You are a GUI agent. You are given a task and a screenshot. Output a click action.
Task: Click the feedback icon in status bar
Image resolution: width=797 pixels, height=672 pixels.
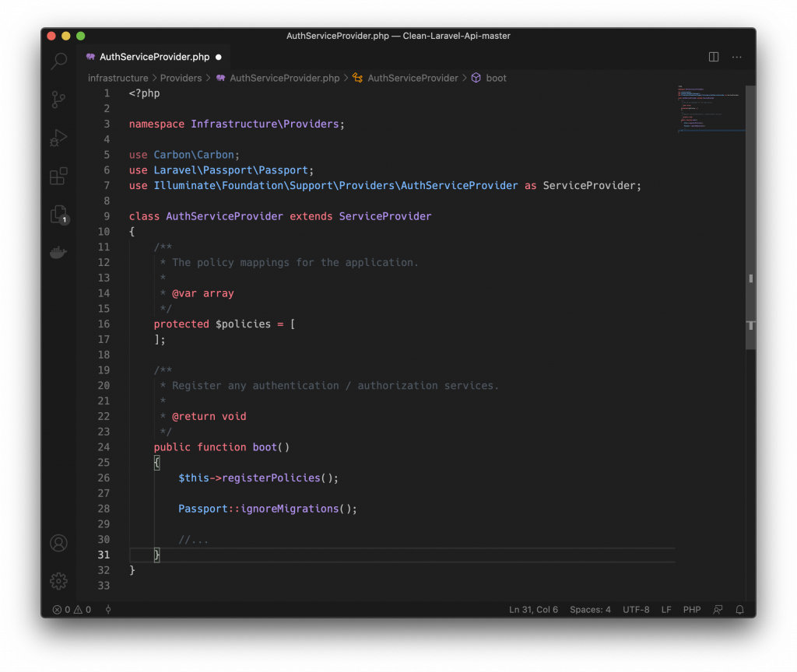(718, 610)
